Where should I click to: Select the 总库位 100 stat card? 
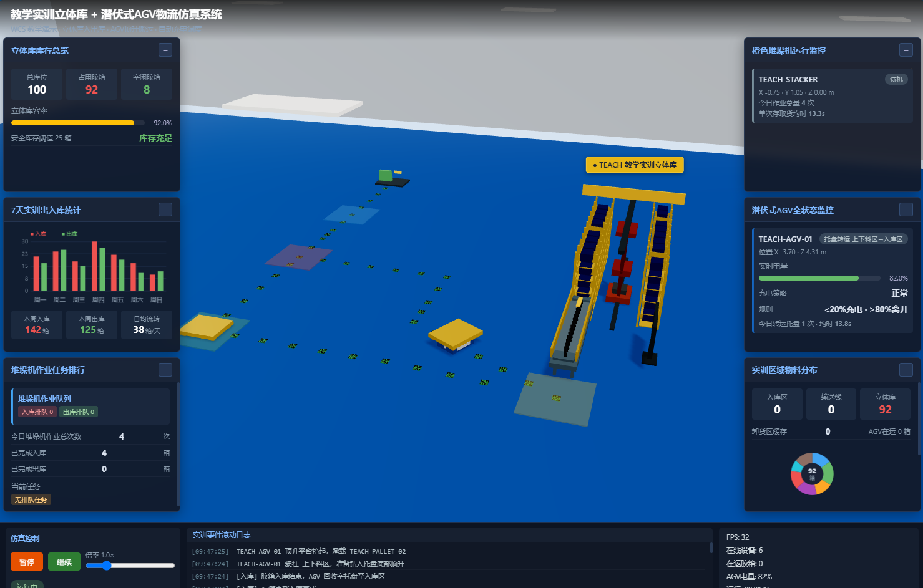[37, 84]
